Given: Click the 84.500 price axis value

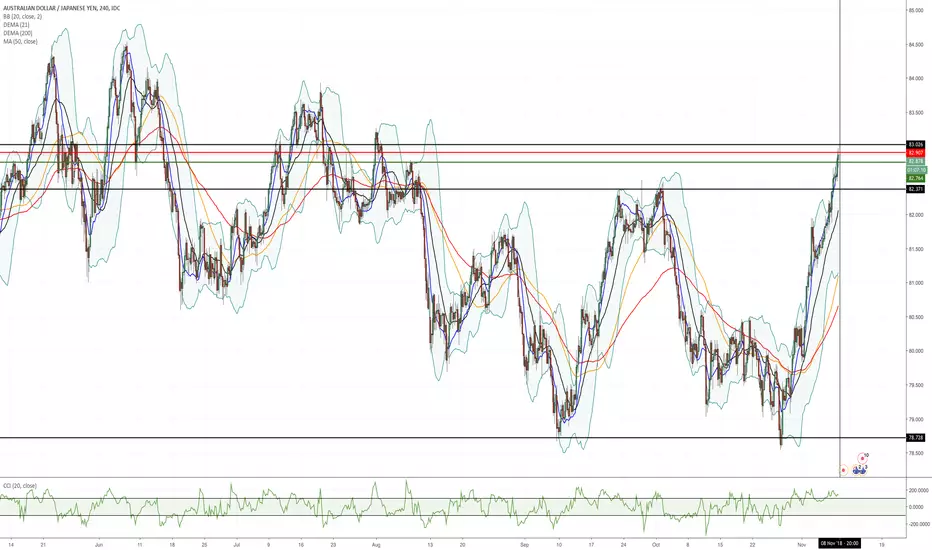Looking at the screenshot, I should (x=915, y=44).
